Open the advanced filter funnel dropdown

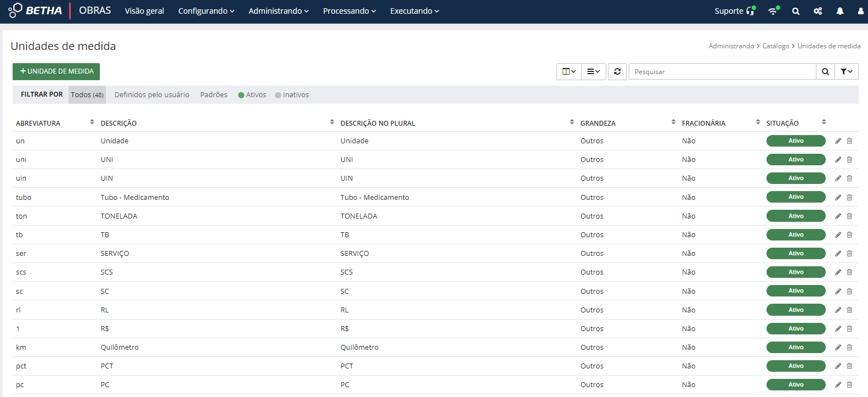tap(847, 71)
